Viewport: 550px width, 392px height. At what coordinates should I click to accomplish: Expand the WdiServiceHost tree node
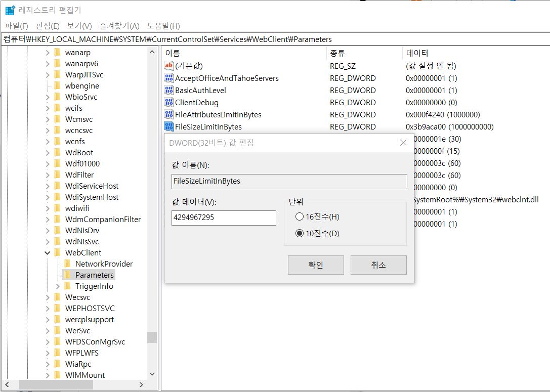click(48, 186)
